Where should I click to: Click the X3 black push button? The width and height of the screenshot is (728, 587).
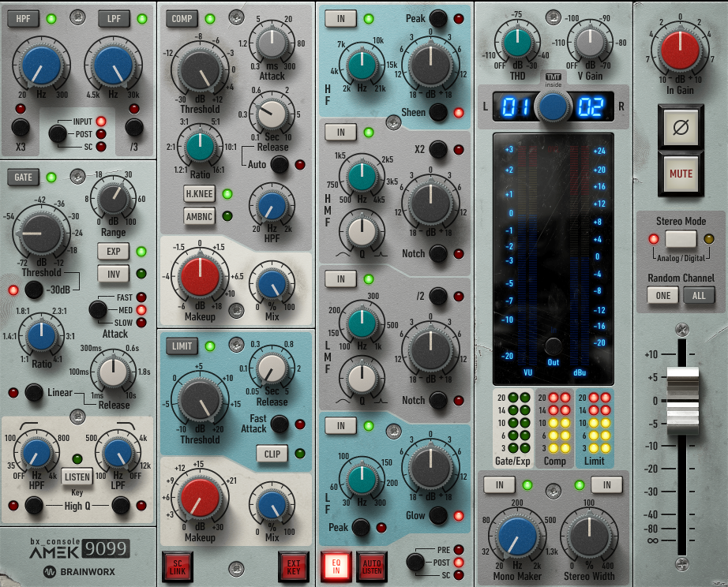[21, 127]
